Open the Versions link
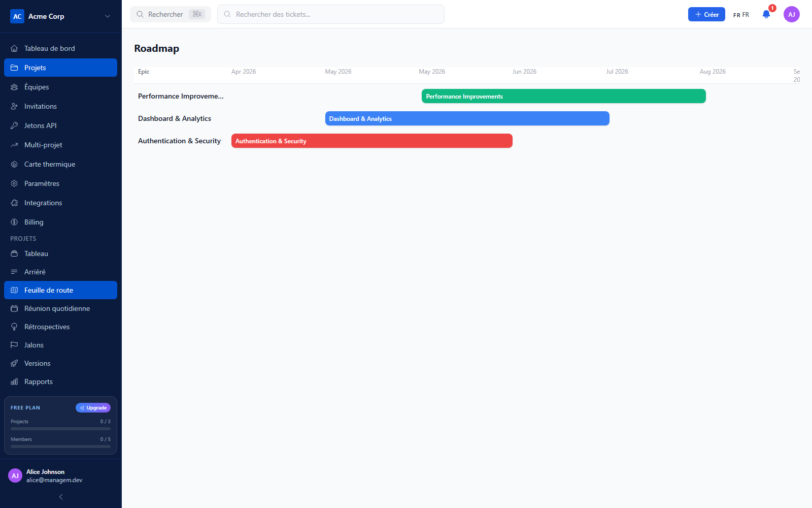 click(x=60, y=363)
